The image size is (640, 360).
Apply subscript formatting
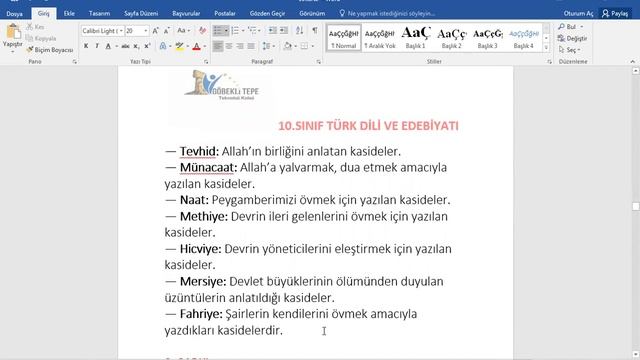pyautogui.click(x=136, y=46)
